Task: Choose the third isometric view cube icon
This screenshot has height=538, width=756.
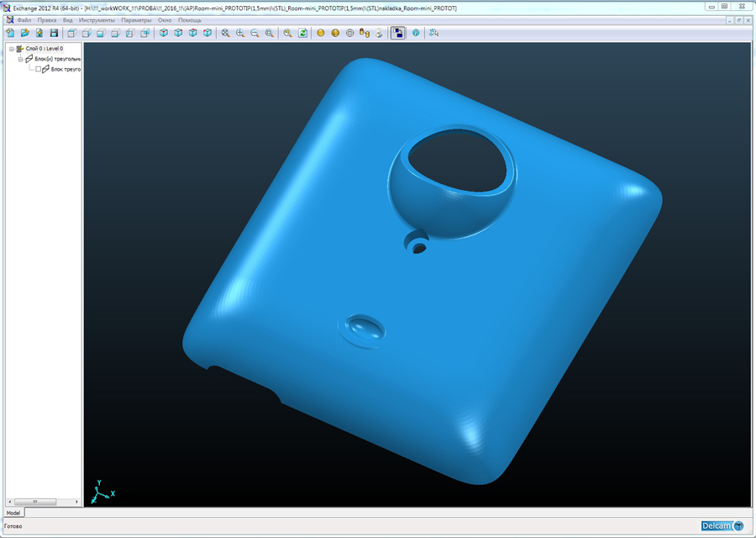Action: click(x=193, y=33)
